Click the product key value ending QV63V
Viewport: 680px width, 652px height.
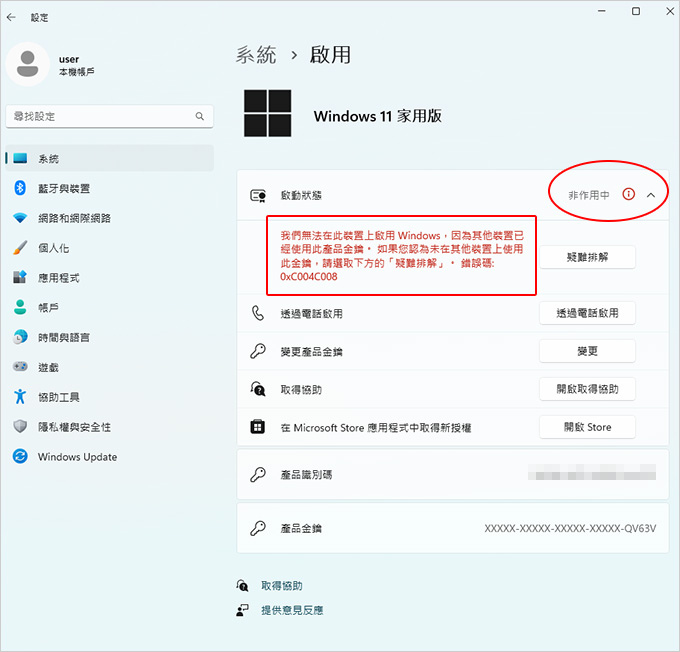pyautogui.click(x=570, y=528)
